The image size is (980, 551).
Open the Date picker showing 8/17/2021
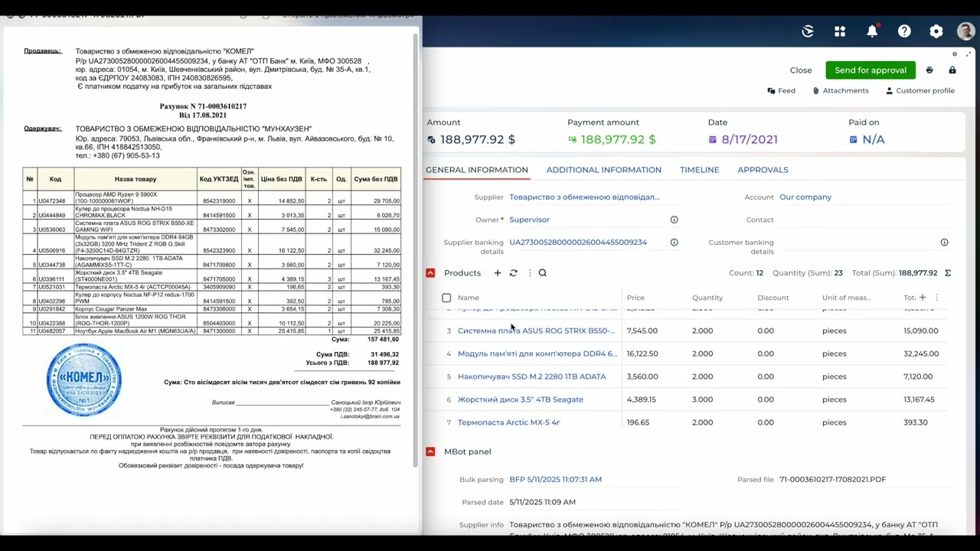pos(743,139)
